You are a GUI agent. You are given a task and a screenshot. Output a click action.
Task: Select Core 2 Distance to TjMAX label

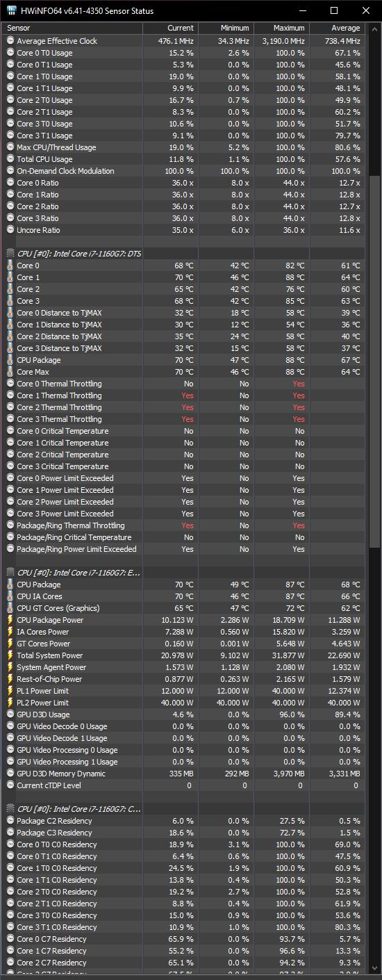coord(59,336)
